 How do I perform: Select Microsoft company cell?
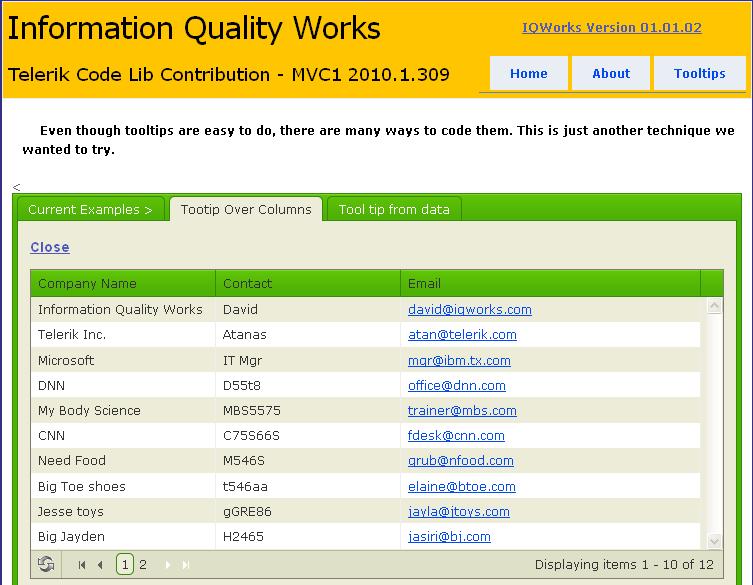coord(123,360)
